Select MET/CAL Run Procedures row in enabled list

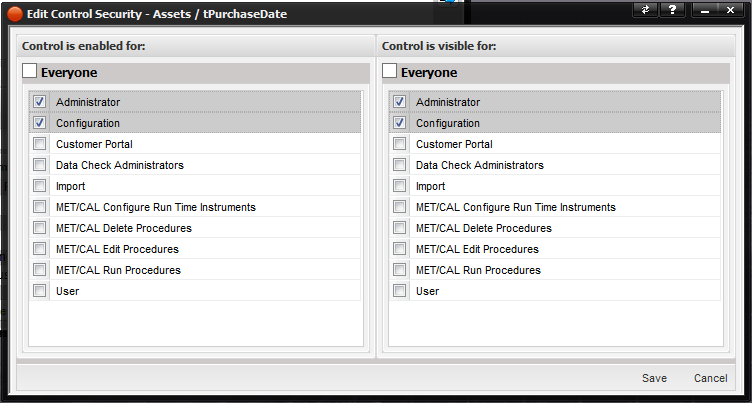coord(195,270)
